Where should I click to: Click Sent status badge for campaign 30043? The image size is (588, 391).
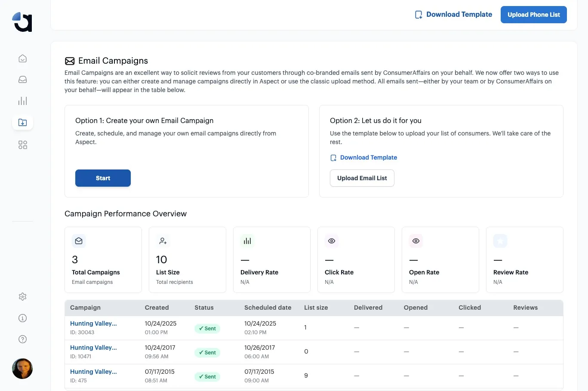tap(207, 329)
